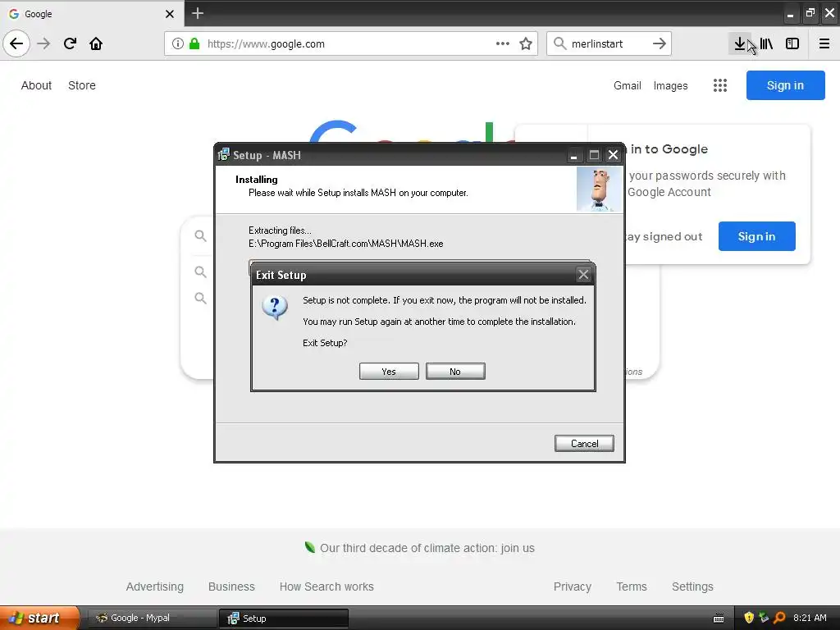
Task: Open the Google Images link
Action: [671, 85]
